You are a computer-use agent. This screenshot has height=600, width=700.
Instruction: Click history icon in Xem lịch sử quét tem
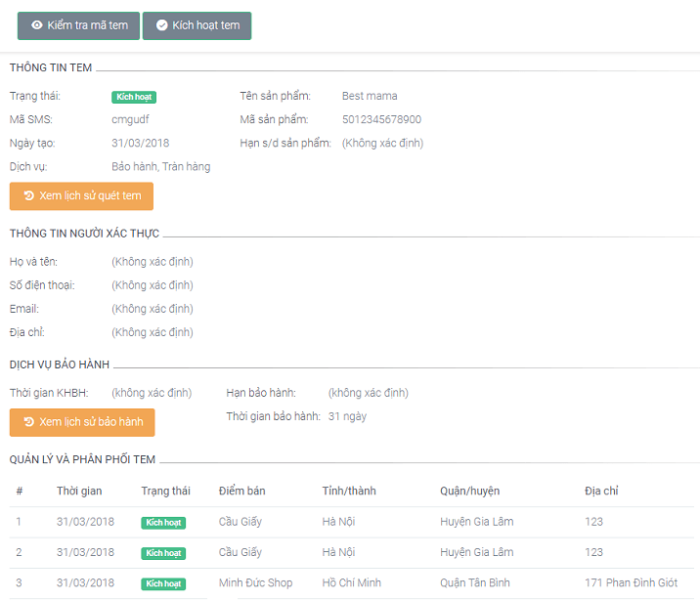coord(28,196)
